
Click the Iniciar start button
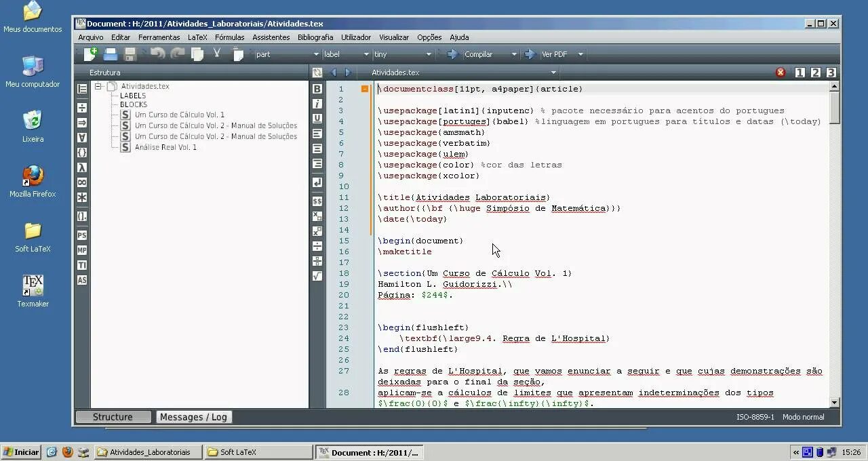[22, 452]
